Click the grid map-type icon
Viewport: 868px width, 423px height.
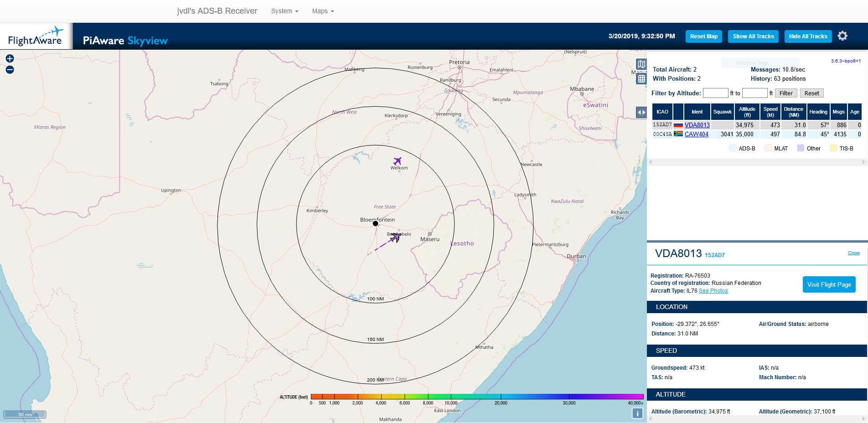[641, 79]
